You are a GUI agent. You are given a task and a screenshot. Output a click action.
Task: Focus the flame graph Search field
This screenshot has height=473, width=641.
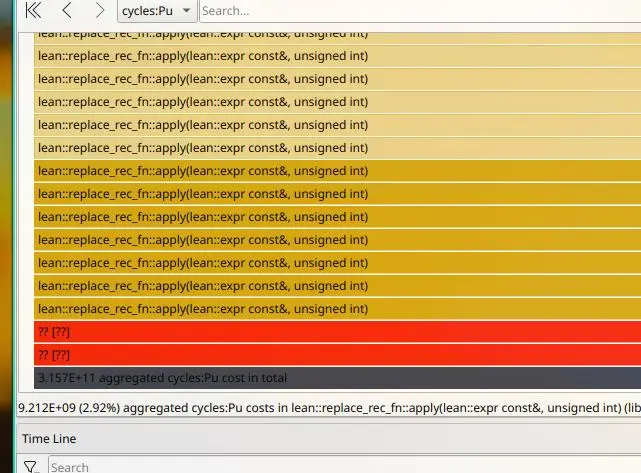click(x=420, y=11)
